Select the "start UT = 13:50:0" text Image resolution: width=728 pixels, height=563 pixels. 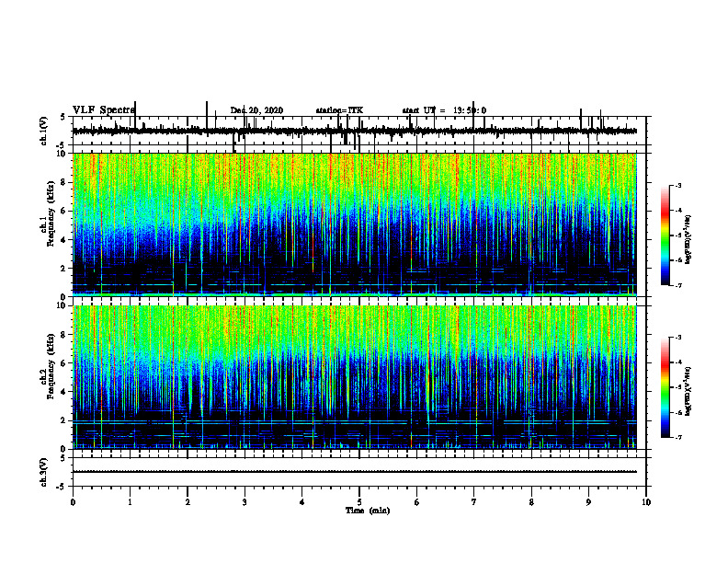click(x=444, y=110)
